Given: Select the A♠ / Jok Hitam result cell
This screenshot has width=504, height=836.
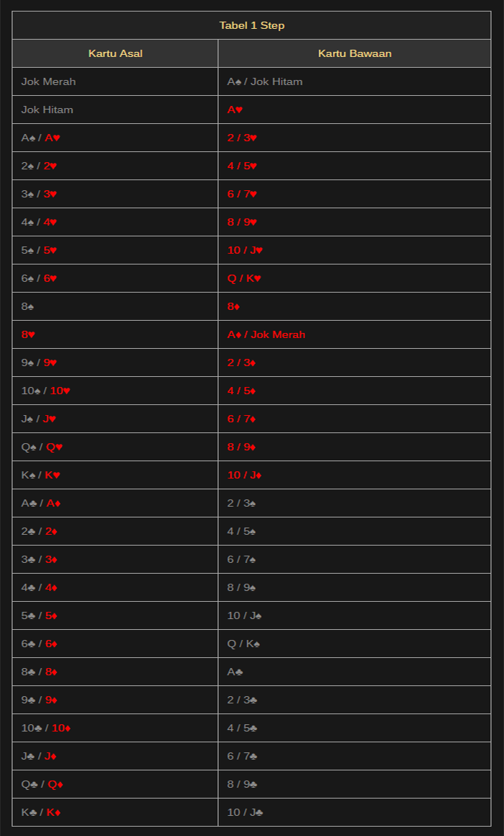Looking at the screenshot, I should [x=354, y=81].
